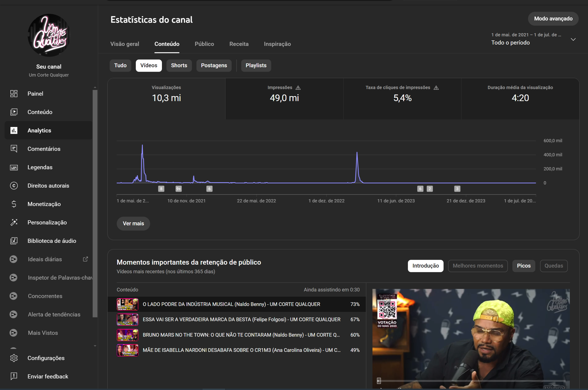Click the Direitos autorais copyright icon
The width and height of the screenshot is (588, 390).
click(x=14, y=186)
